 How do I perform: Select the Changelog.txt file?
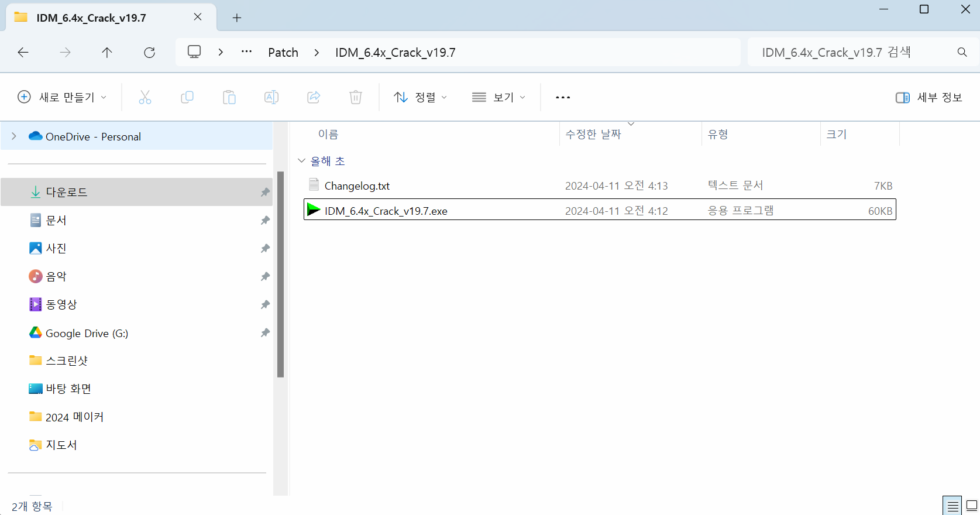coord(600,186)
